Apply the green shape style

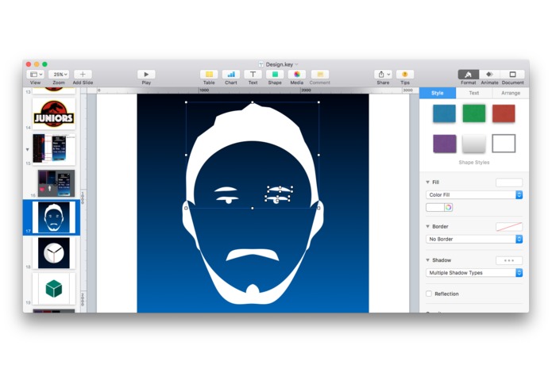click(x=474, y=113)
